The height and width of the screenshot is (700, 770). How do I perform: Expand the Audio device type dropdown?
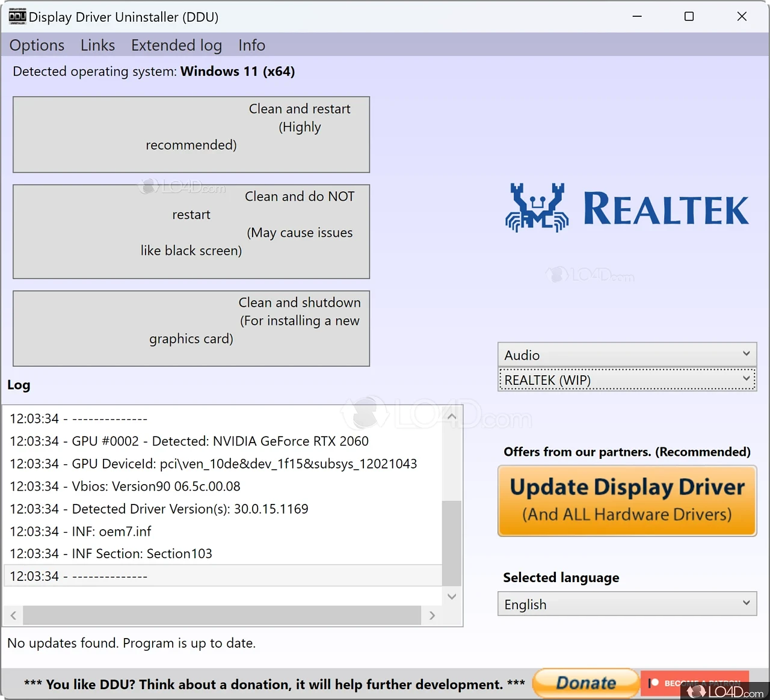pos(627,355)
